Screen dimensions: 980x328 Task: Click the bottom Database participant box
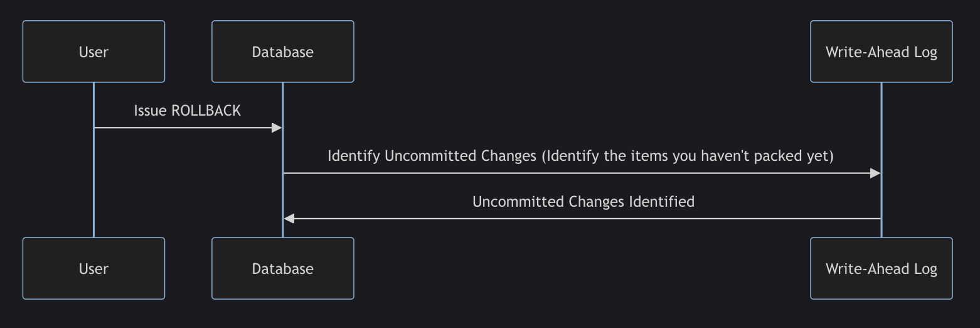(282, 268)
